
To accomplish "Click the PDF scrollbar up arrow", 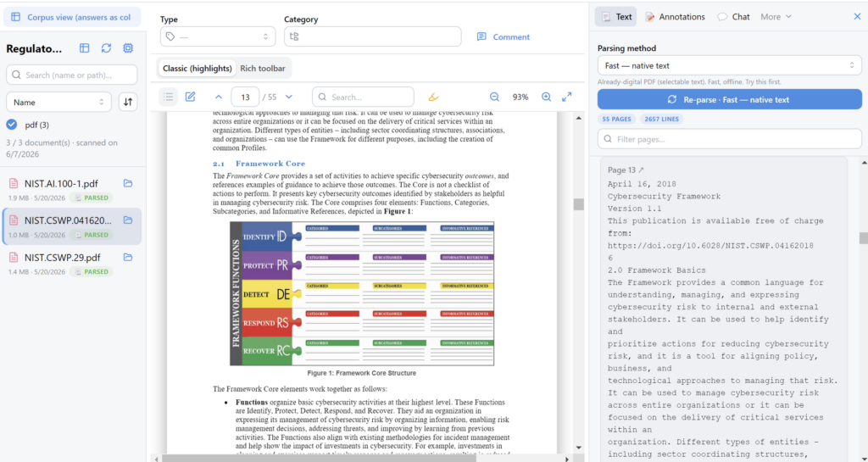I will pyautogui.click(x=579, y=118).
